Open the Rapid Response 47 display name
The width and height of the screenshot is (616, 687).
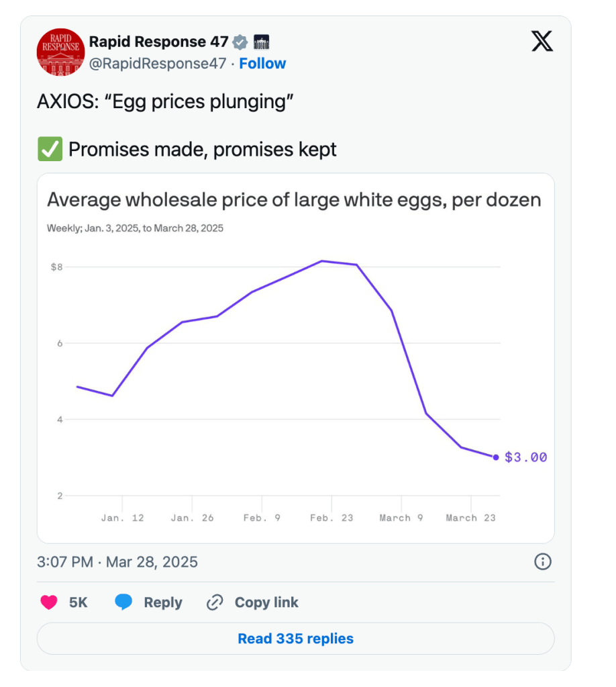click(x=158, y=42)
